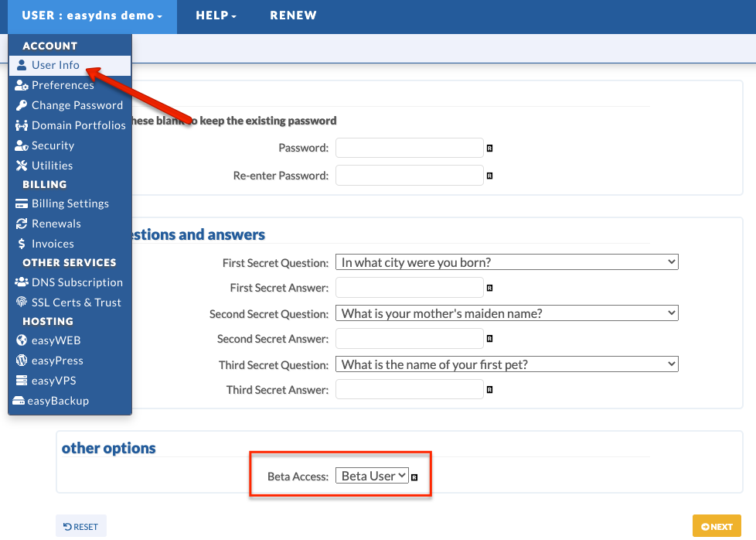Open the Beta Access dropdown

(373, 476)
